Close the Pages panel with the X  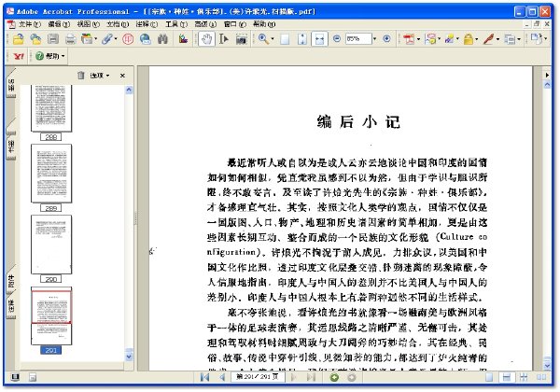[122, 76]
